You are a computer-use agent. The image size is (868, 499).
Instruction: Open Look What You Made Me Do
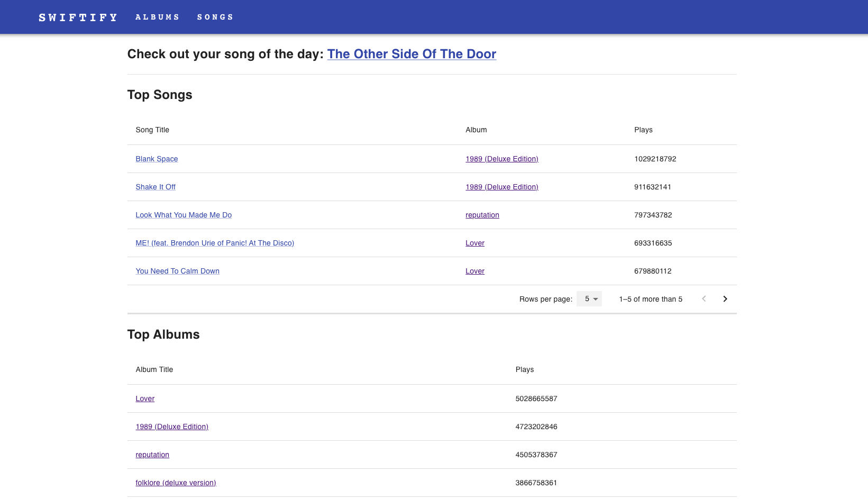(183, 215)
